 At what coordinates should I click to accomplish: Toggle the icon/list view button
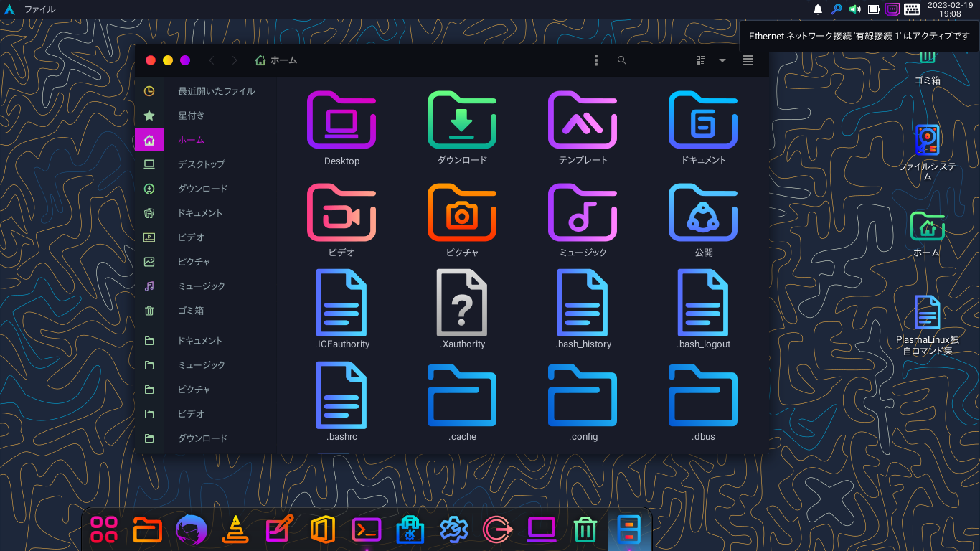point(701,60)
